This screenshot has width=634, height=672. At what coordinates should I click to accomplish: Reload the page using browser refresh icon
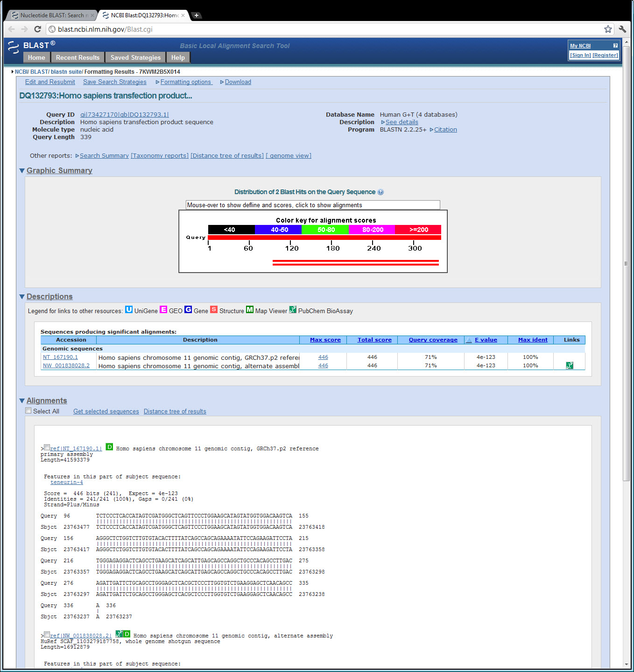point(38,29)
